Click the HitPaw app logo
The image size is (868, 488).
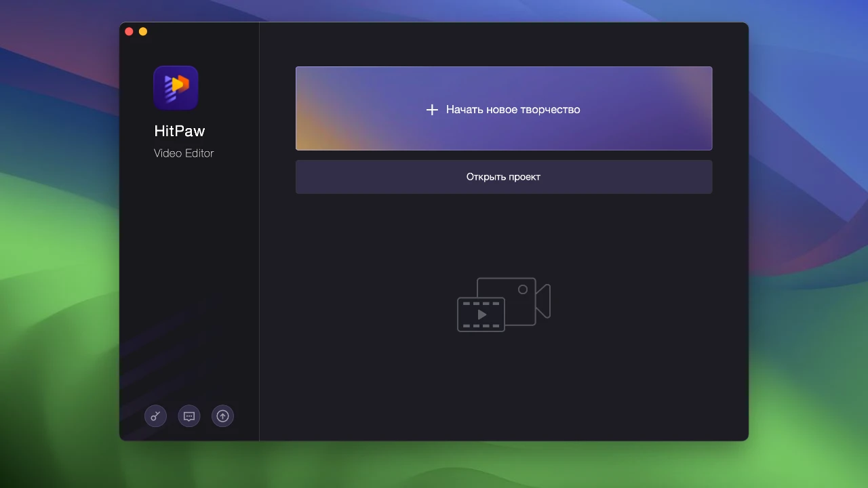(x=176, y=87)
